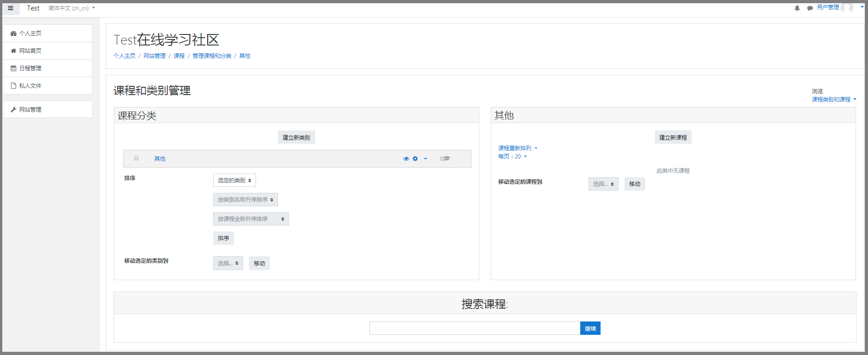868x355 pixels.
Task: Expand the user menu arrow at top right
Action: coord(862,7)
